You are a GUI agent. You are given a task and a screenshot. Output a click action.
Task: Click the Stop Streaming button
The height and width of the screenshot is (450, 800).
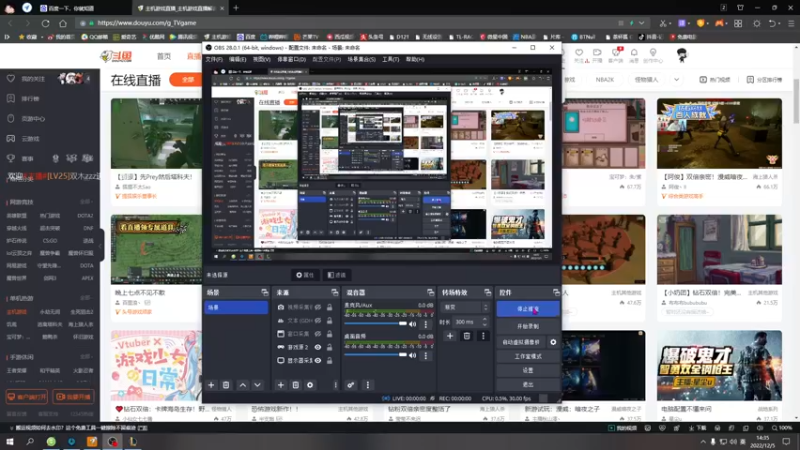(528, 309)
